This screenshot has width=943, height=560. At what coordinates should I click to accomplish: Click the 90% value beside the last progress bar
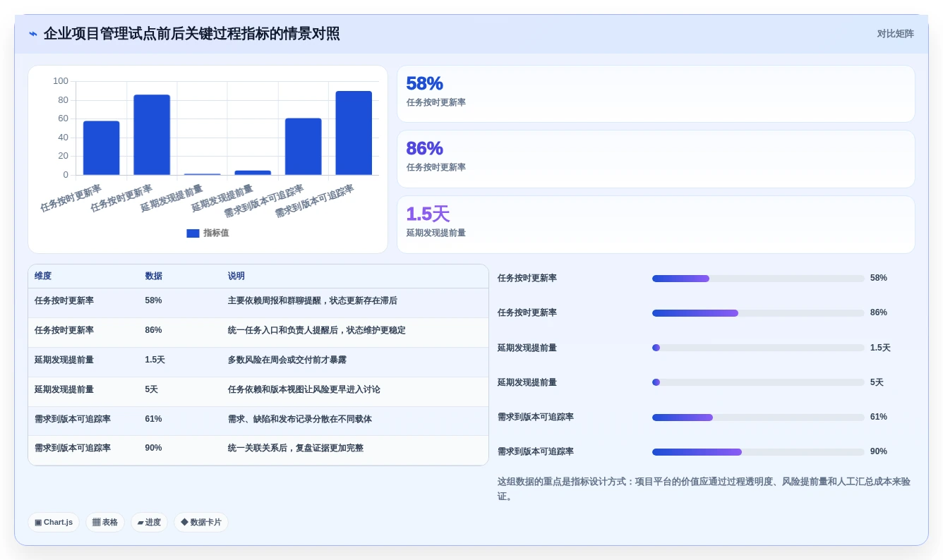pos(879,451)
